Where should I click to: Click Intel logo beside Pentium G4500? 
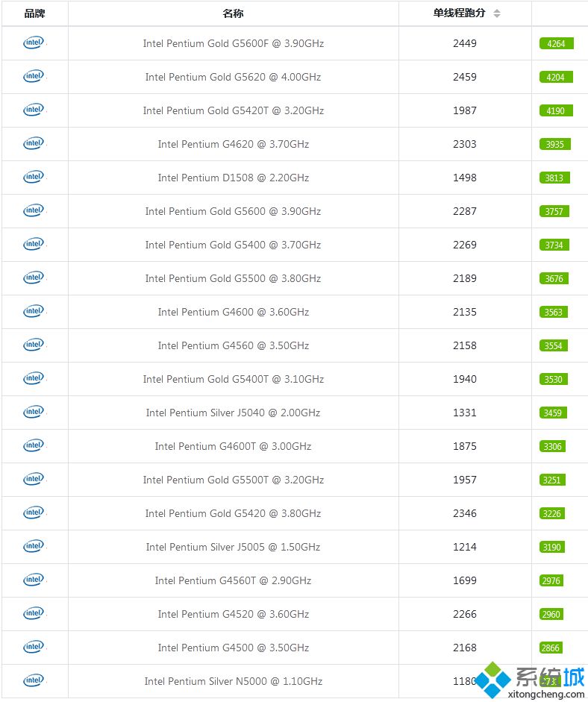click(x=34, y=648)
